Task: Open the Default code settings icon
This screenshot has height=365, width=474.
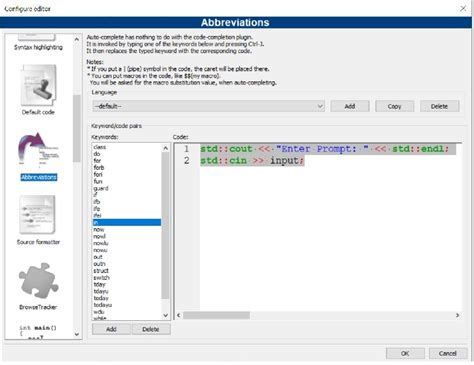Action: (38, 86)
